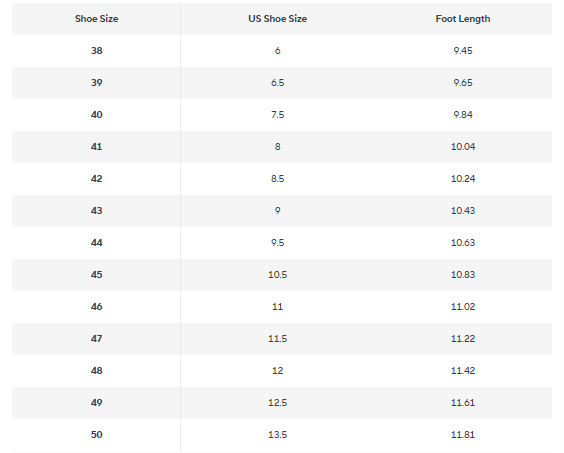The image size is (564, 453).
Task: Click the US Shoe Size column header
Action: (x=277, y=19)
